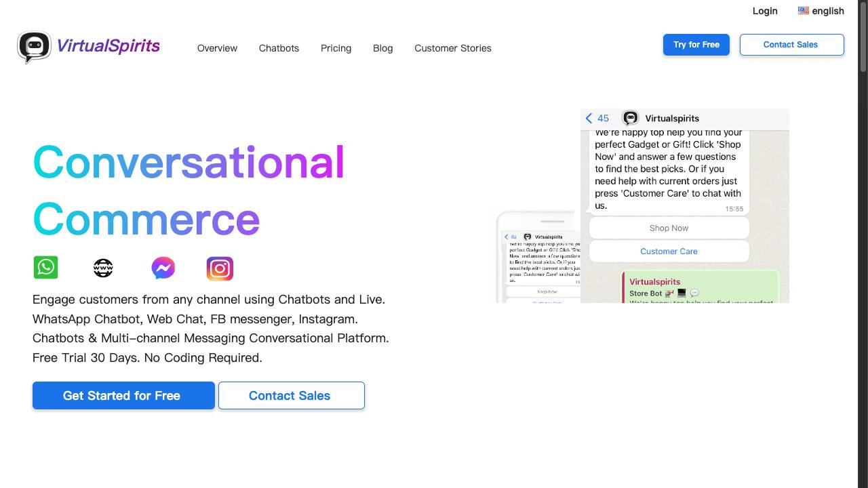The width and height of the screenshot is (868, 488).
Task: Go to the Pricing page
Action: click(336, 48)
